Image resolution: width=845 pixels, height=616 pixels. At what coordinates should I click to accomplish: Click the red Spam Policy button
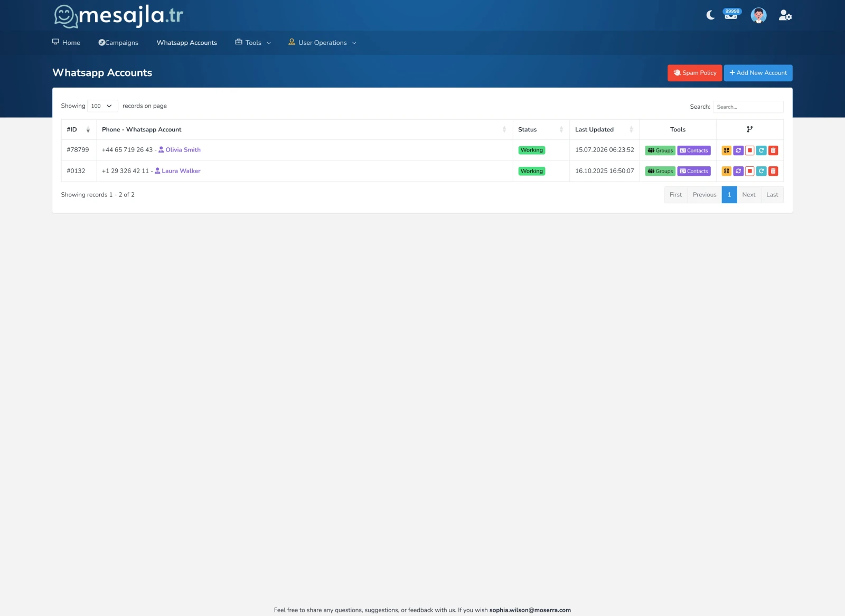point(694,73)
